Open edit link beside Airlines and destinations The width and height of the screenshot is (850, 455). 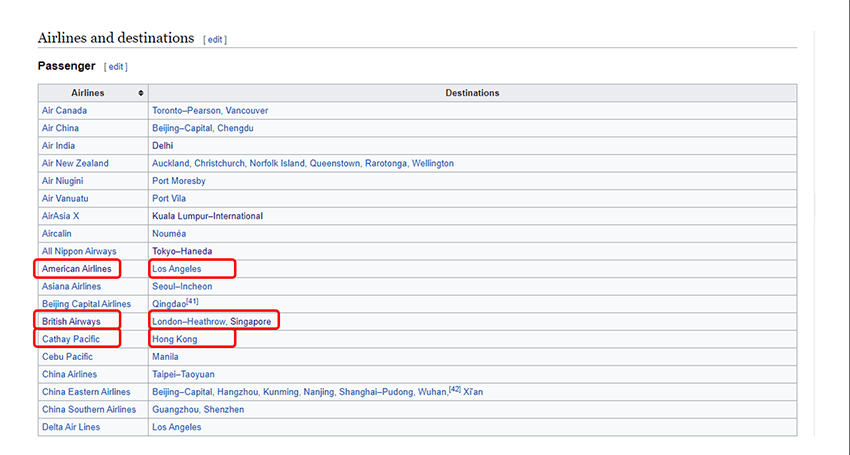[x=215, y=40]
